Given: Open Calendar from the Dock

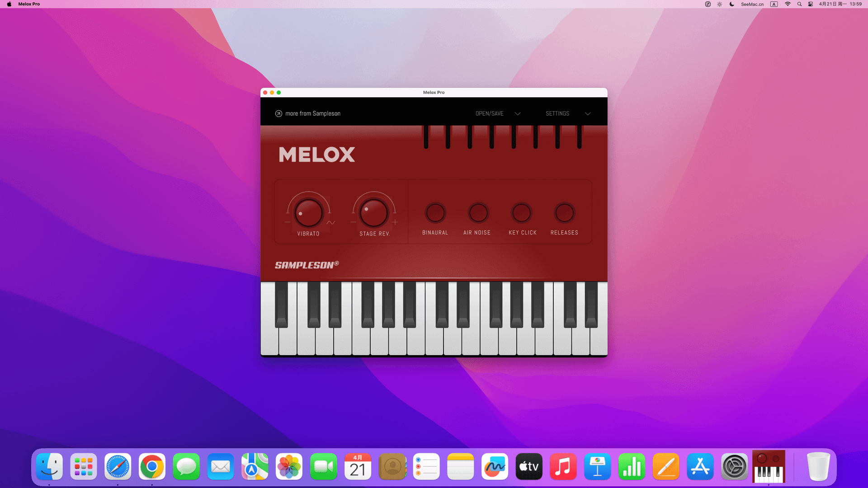Looking at the screenshot, I should coord(358,466).
